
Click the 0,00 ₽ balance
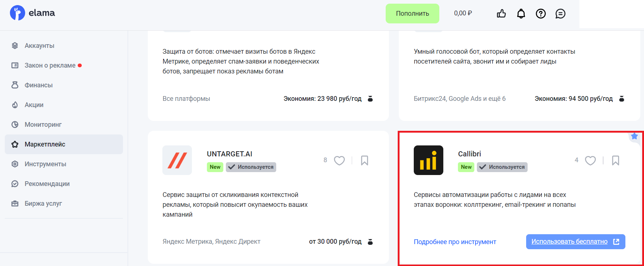[x=463, y=13]
